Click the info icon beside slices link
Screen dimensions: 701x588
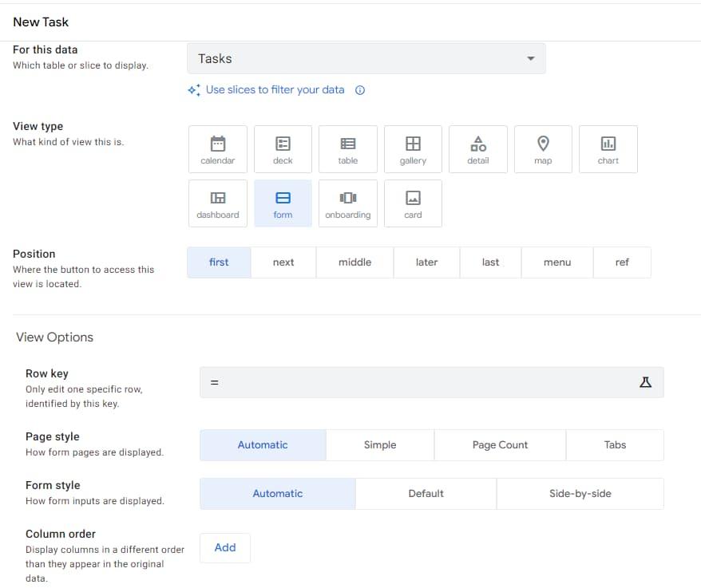click(360, 90)
